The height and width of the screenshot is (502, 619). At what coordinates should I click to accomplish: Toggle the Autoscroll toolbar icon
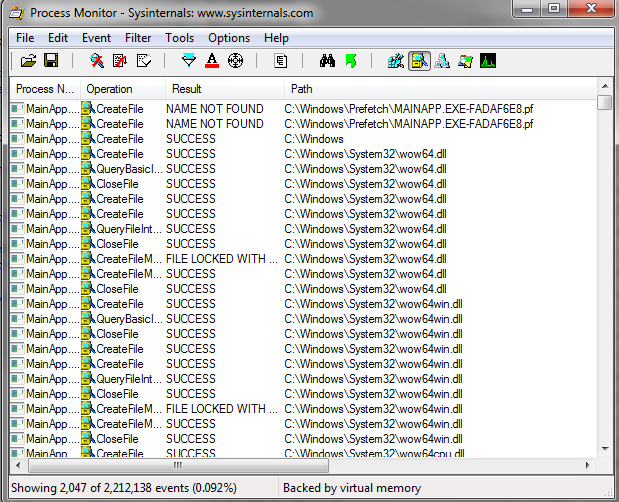120,61
